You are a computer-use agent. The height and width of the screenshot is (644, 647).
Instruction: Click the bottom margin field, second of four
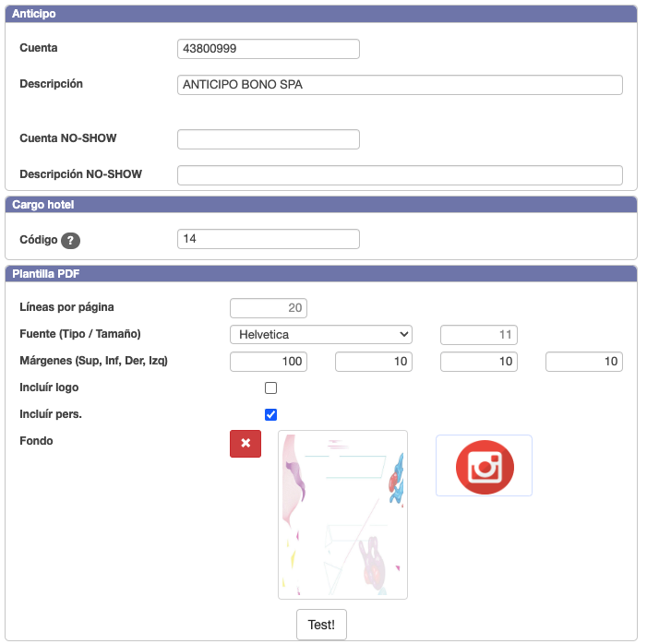click(x=374, y=362)
